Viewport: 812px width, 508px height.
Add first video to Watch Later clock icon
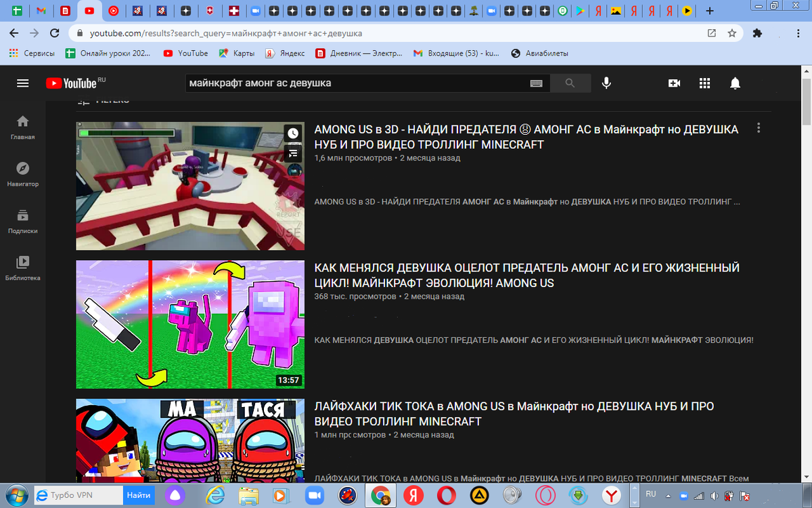pos(293,133)
